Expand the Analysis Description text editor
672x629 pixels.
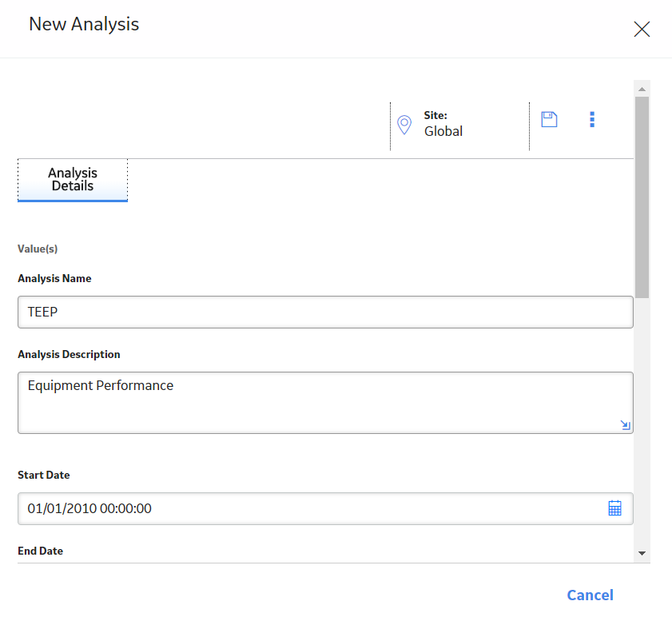(626, 425)
